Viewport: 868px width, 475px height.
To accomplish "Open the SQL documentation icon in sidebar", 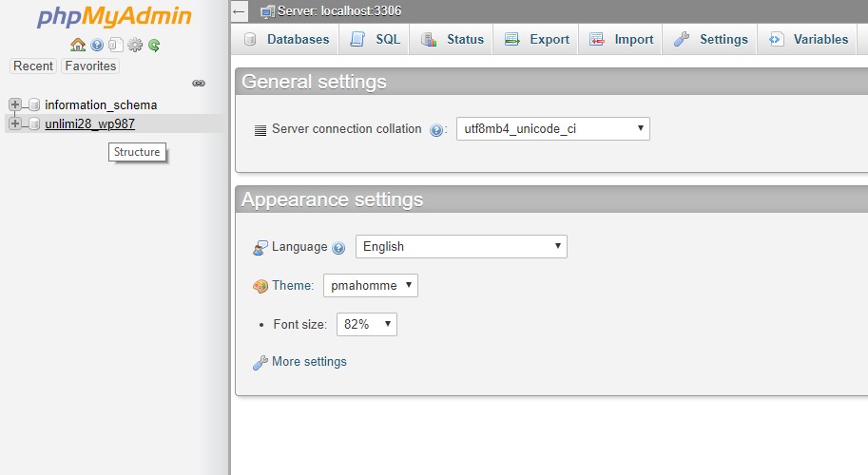I will [116, 45].
